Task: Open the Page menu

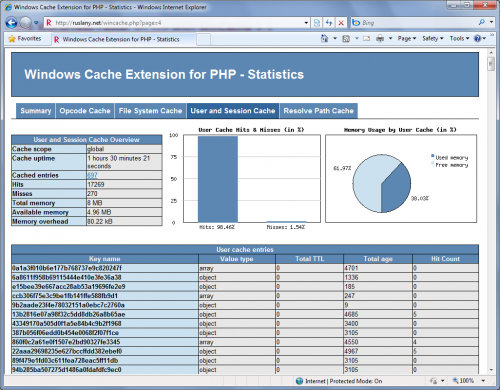Action: 407,39
